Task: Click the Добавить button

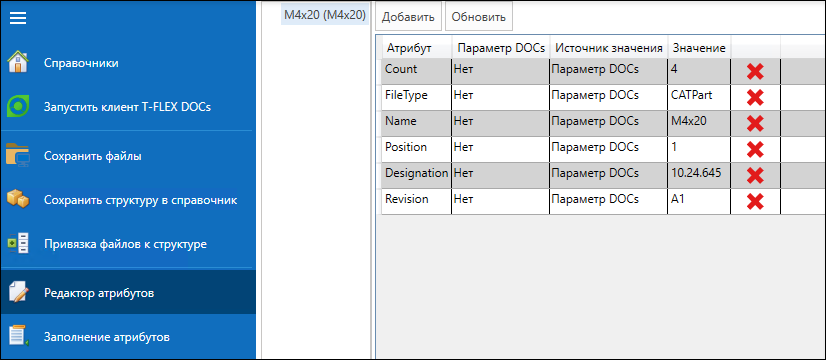Action: [x=408, y=16]
